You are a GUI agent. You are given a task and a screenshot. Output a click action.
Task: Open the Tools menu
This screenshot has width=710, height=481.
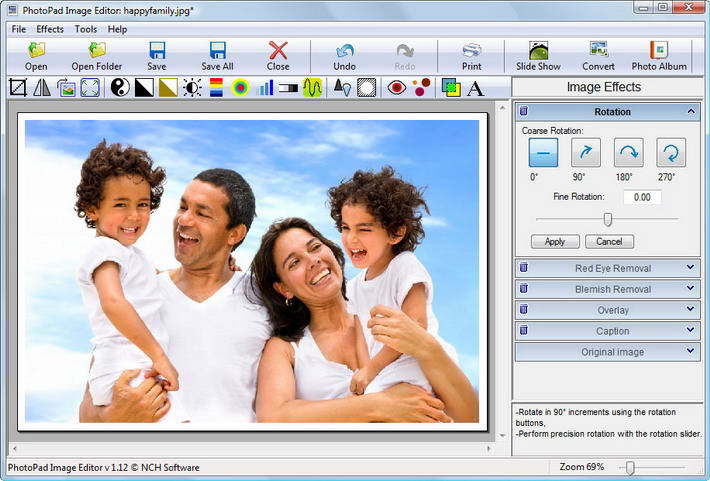[86, 29]
